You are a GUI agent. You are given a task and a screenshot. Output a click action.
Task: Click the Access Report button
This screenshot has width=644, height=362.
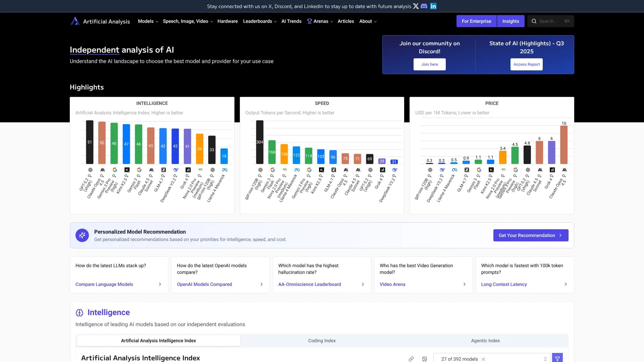[x=526, y=64]
